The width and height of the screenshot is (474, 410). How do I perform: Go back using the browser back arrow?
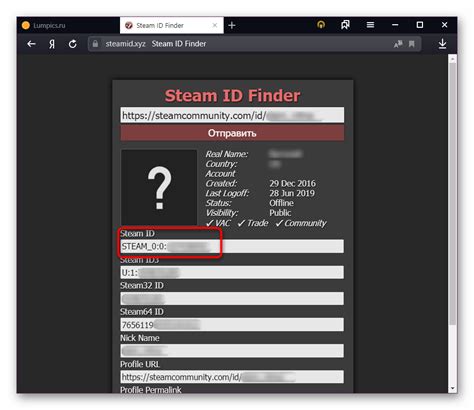click(31, 44)
